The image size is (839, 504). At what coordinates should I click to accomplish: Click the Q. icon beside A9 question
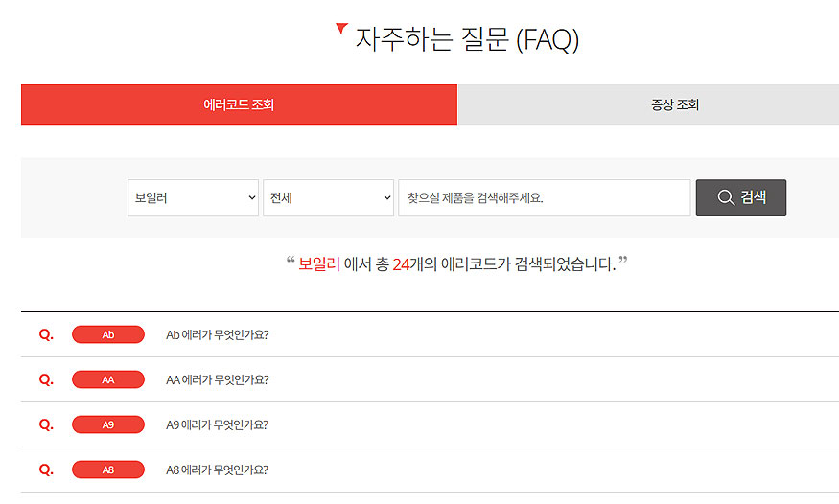pyautogui.click(x=46, y=424)
